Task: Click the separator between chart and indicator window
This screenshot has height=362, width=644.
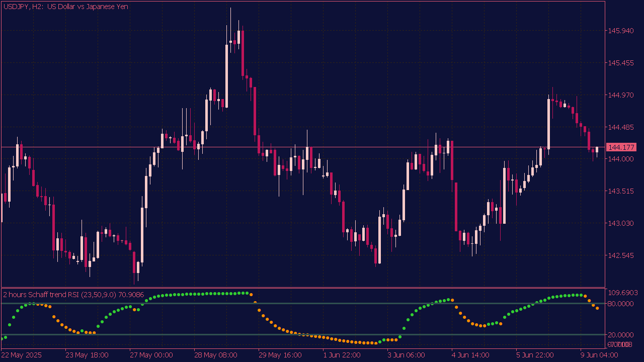Action: [302, 288]
